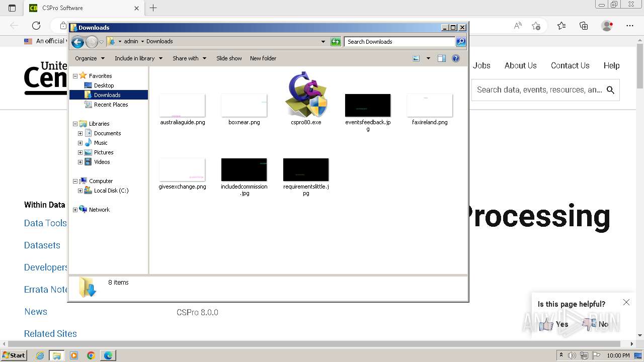Open the browser settings and more menu

[630, 26]
